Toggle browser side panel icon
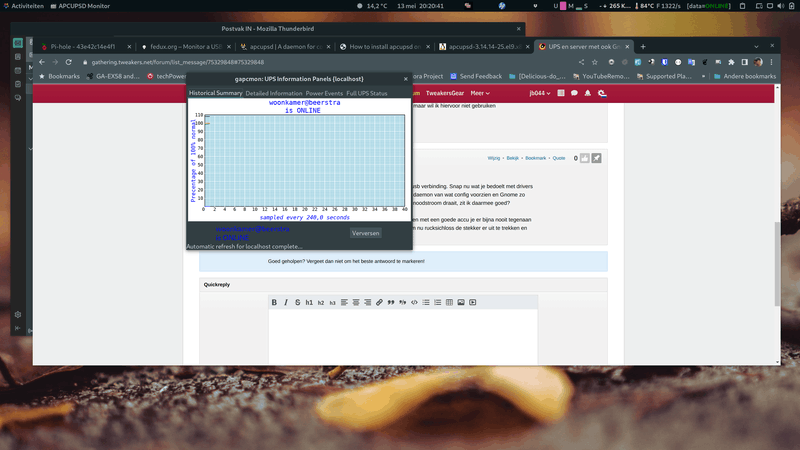The height and width of the screenshot is (450, 800). (744, 62)
